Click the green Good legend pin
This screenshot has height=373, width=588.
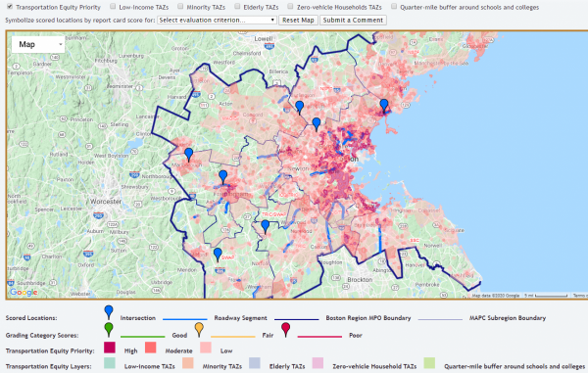[109, 329]
